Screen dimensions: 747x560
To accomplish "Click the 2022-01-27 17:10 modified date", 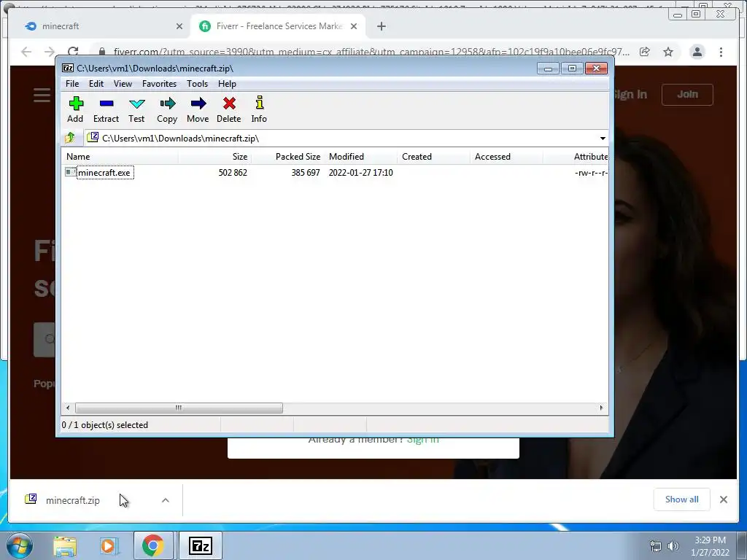I will point(361,173).
